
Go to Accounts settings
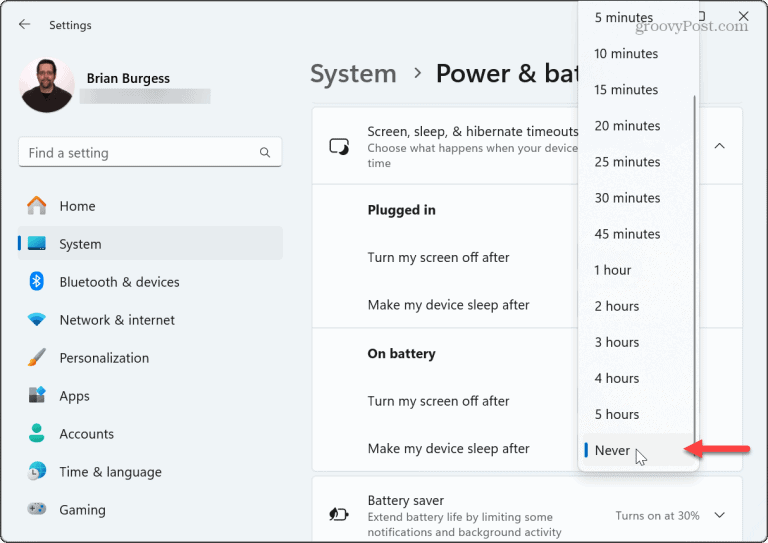pos(150,433)
